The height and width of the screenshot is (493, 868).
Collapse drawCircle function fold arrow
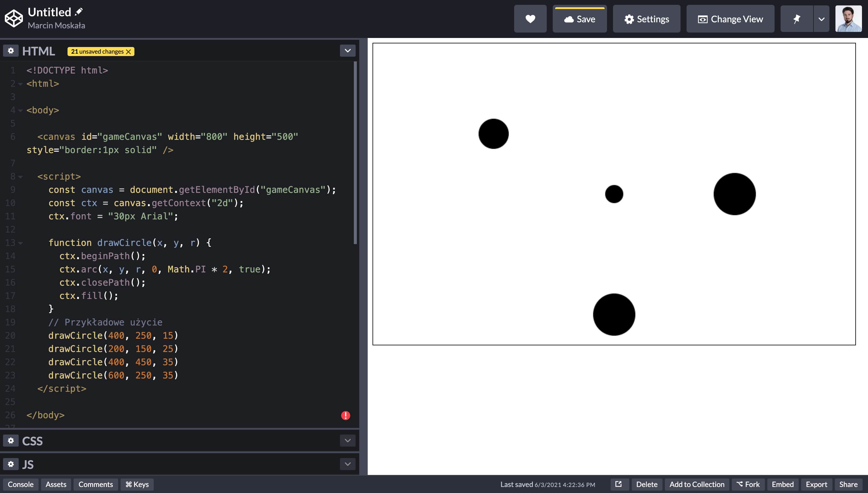(x=20, y=243)
